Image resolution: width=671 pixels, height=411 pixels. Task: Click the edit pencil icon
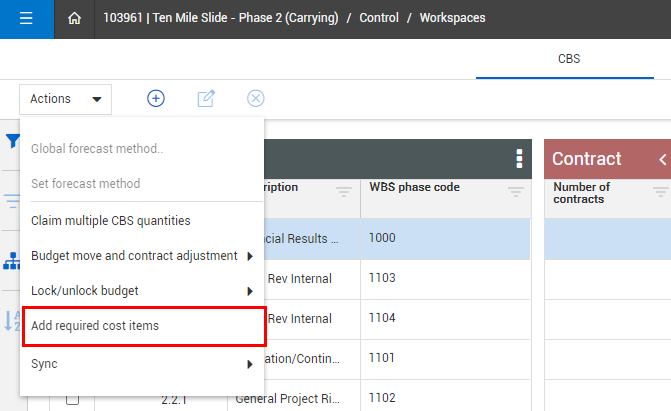pyautogui.click(x=206, y=98)
